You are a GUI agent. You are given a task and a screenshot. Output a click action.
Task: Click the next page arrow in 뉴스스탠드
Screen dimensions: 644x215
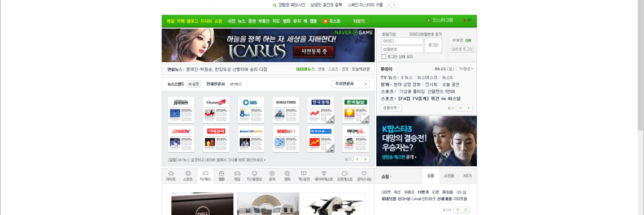365,159
